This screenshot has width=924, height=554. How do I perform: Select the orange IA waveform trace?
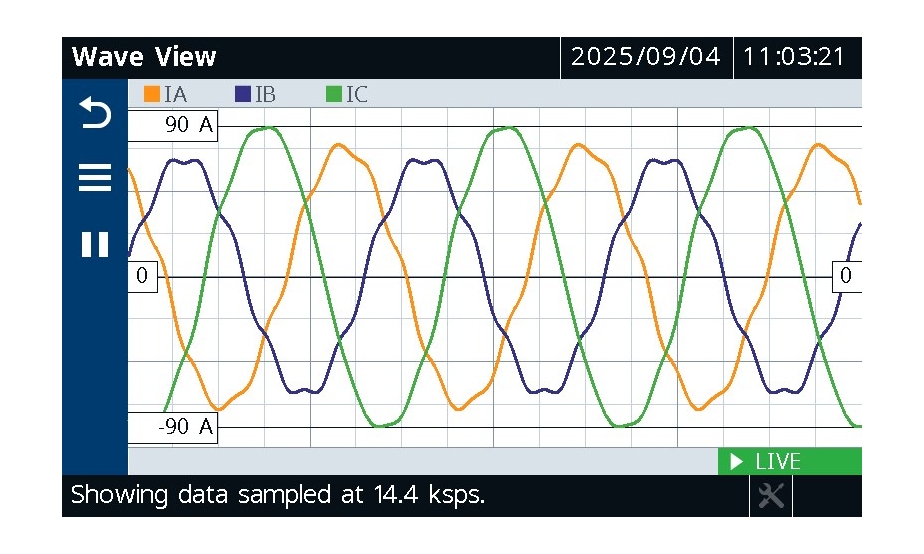tap(340, 145)
